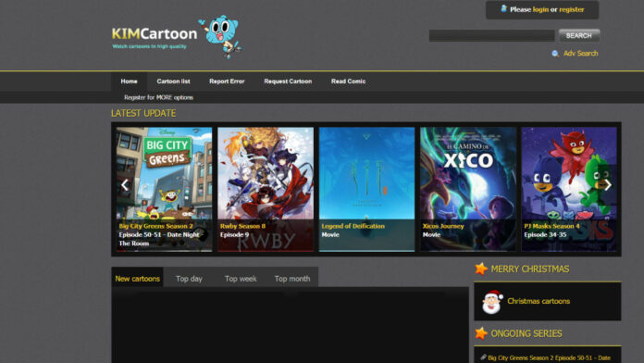Image resolution: width=644 pixels, height=363 pixels.
Task: Open the Cartoon list menu
Action: click(173, 81)
